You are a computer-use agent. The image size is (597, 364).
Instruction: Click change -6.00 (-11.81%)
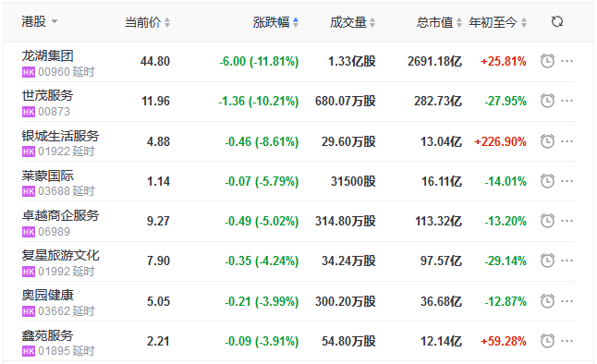coord(259,61)
